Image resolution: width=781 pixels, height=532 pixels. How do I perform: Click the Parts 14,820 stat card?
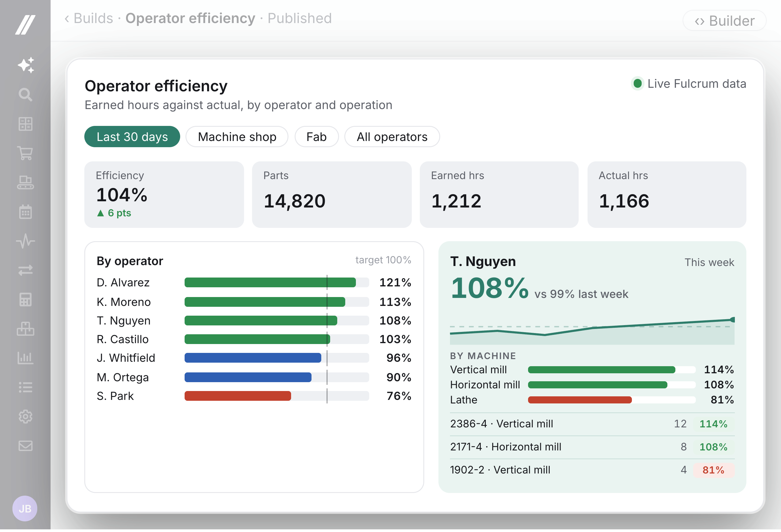point(332,195)
